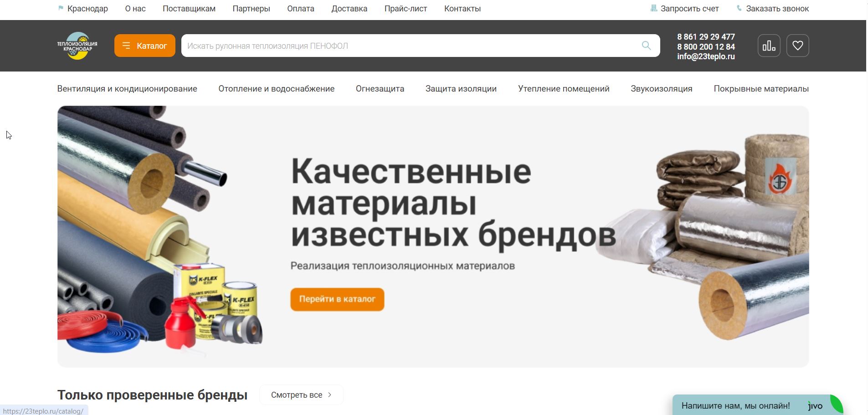
Task: Open the favorites heart icon
Action: 797,46
